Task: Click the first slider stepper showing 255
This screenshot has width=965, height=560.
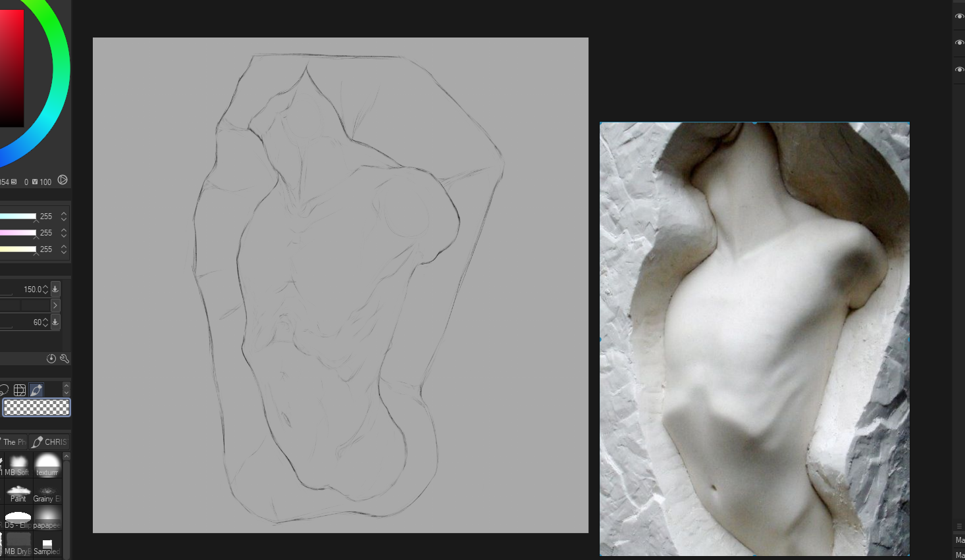Action: [64, 216]
